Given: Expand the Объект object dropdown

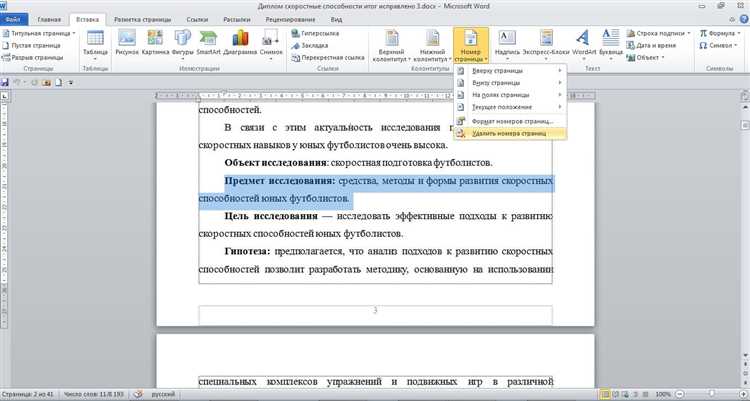Looking at the screenshot, I should click(x=663, y=57).
